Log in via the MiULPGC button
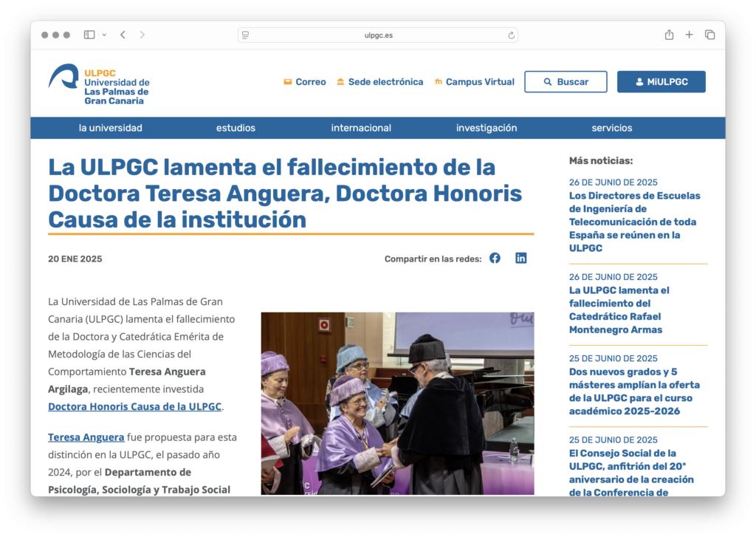756x537 pixels. 661,82
